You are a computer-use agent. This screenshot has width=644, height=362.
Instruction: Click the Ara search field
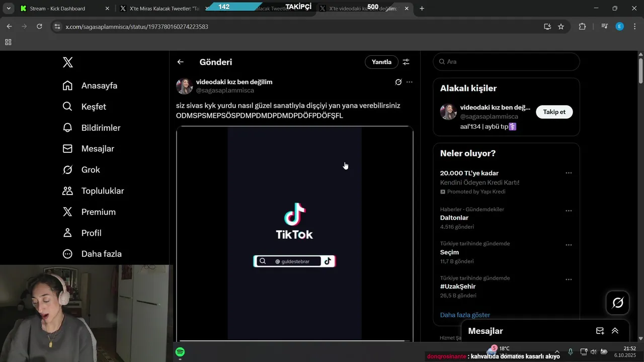pyautogui.click(x=507, y=61)
